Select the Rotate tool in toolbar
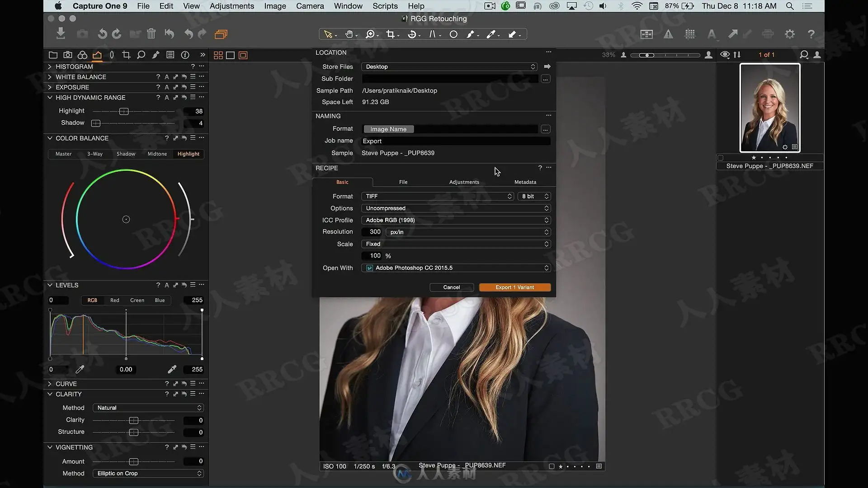Screen dimensions: 868x488 pyautogui.click(x=412, y=34)
